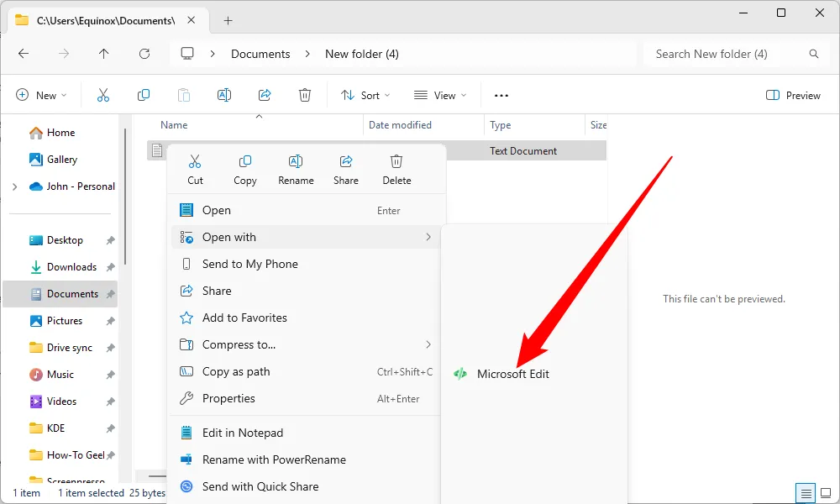
Task: Expand the View options dropdown
Action: click(x=440, y=95)
